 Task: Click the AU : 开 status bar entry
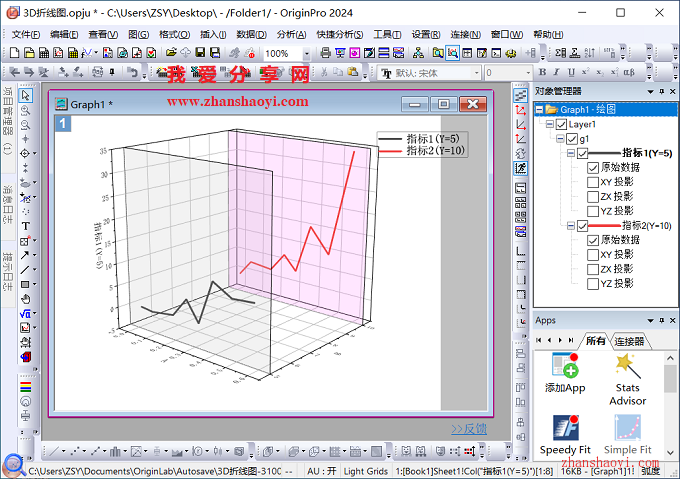pyautogui.click(x=321, y=471)
